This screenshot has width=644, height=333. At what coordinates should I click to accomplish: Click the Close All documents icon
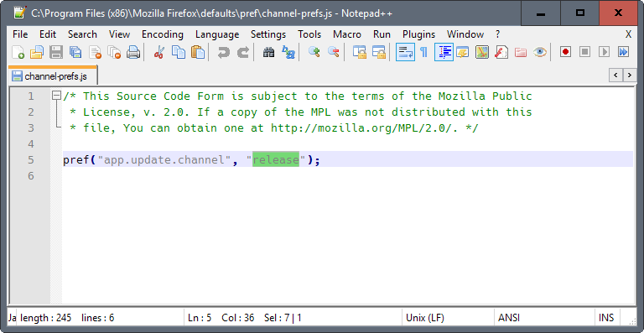114,52
